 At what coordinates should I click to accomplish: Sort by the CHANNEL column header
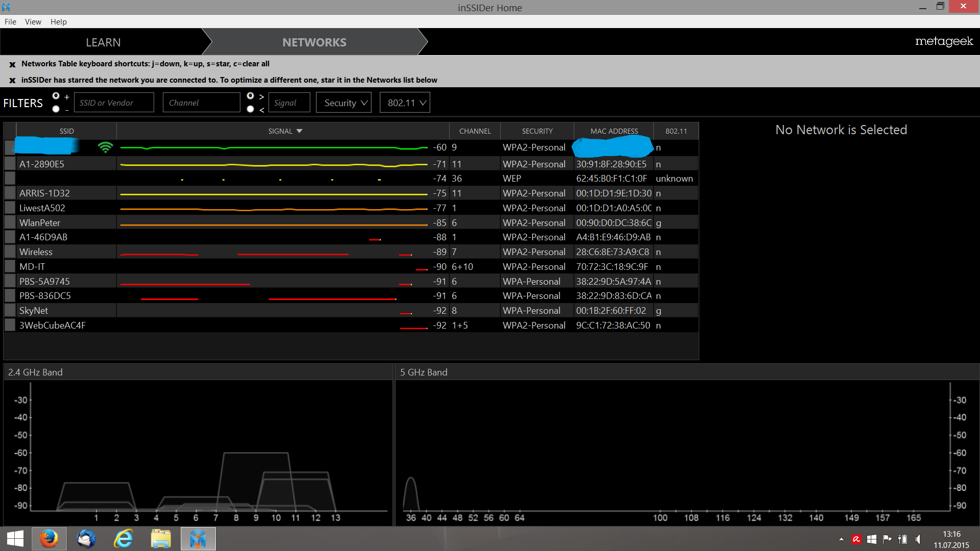(475, 131)
